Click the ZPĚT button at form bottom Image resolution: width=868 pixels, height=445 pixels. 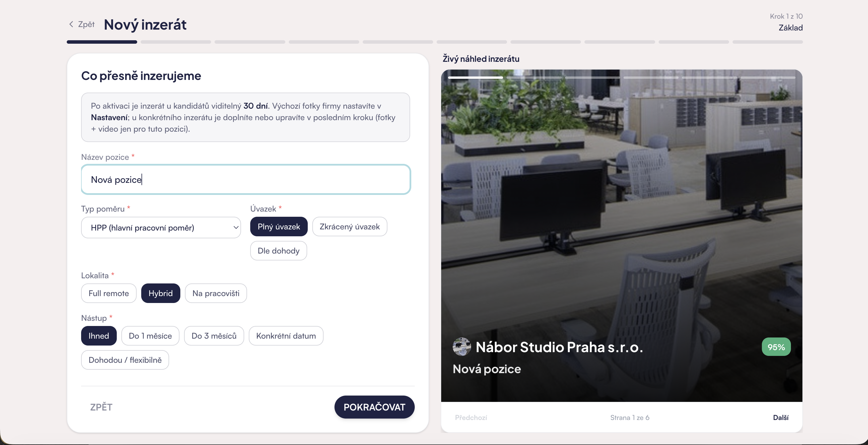[101, 407]
